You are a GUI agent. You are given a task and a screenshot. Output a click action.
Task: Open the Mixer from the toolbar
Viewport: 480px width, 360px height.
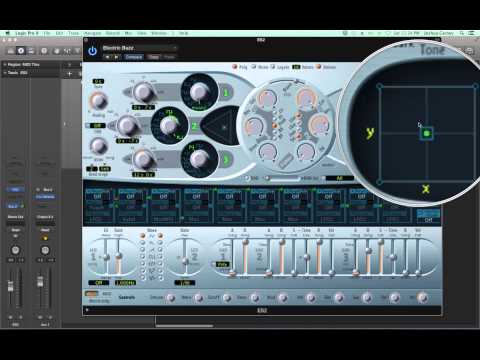coord(67,51)
